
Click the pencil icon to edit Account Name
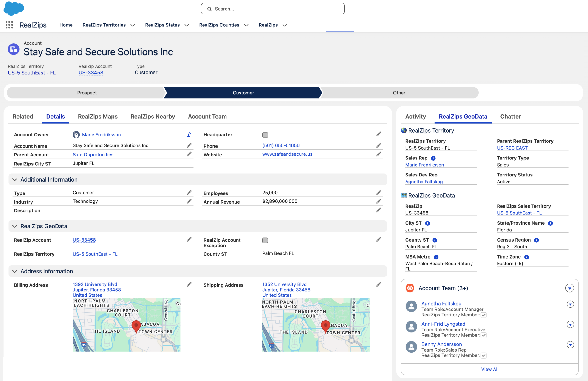(189, 145)
